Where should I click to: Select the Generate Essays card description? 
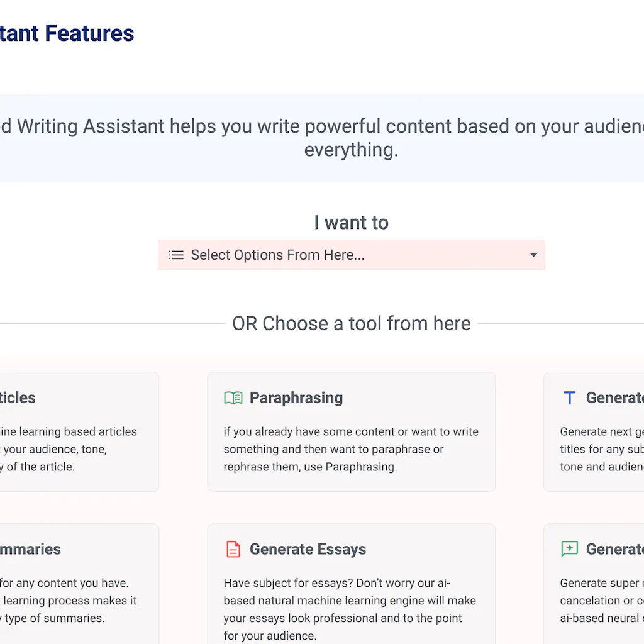click(x=350, y=609)
